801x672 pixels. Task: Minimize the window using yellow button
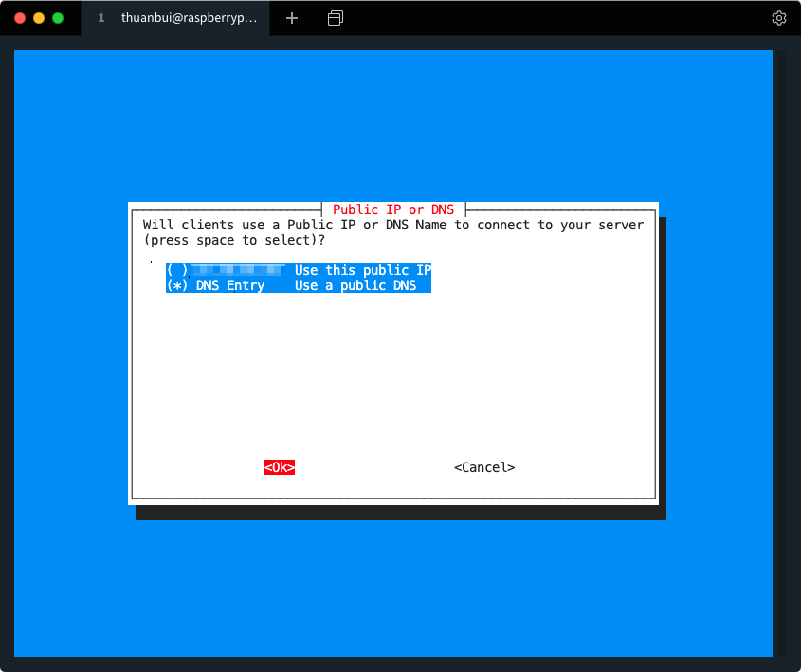pos(39,18)
